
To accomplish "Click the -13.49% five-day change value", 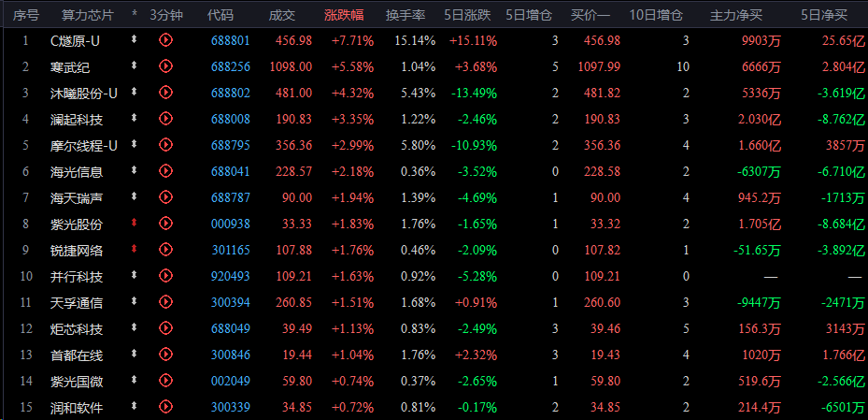I will tap(474, 94).
